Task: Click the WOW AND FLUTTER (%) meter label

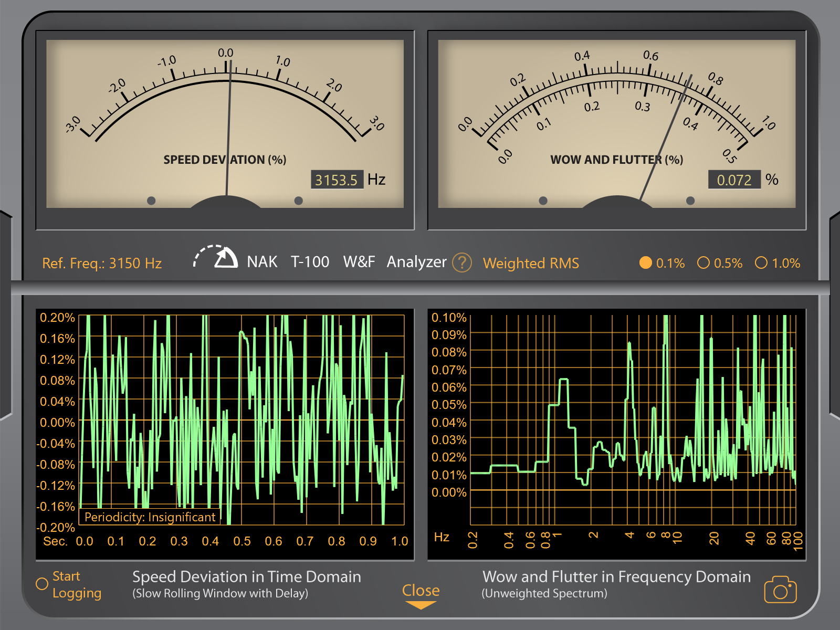Action: coord(617,160)
